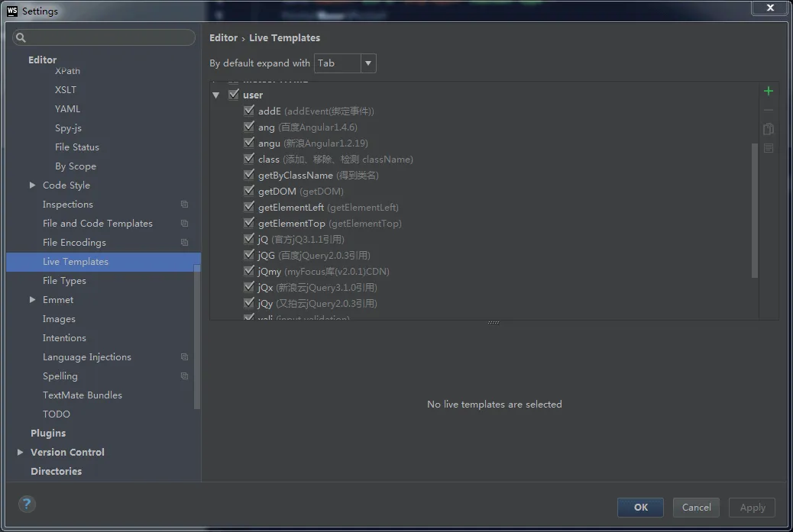The image size is (793, 532).
Task: Collapse the user template group
Action: [x=216, y=95]
